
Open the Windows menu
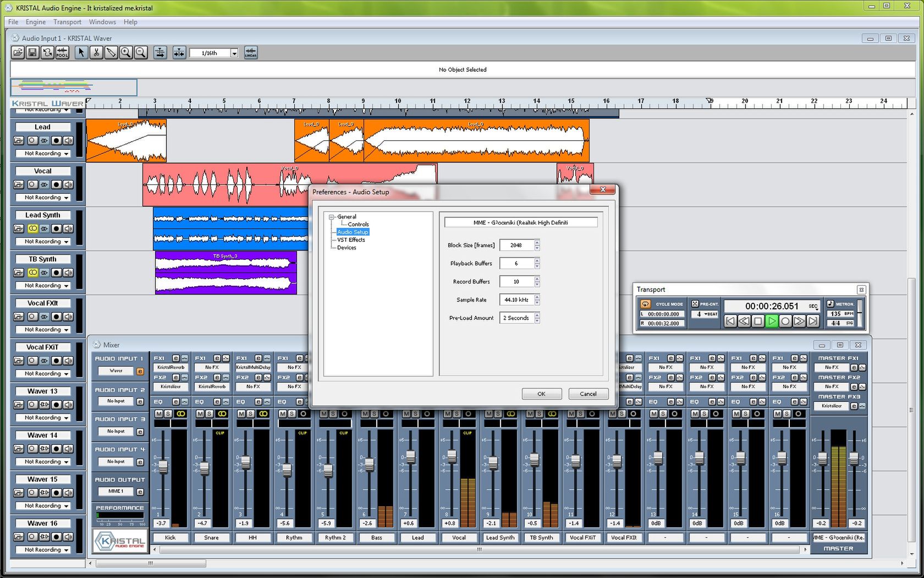[102, 22]
